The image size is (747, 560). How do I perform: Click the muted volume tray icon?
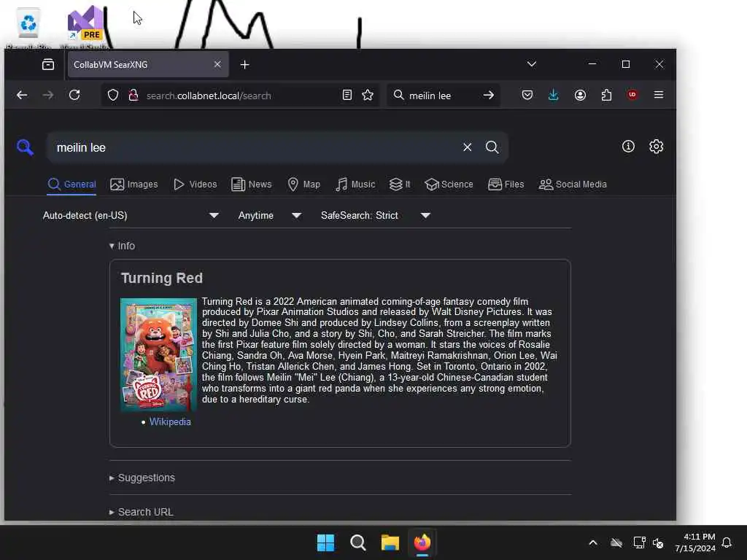click(659, 542)
